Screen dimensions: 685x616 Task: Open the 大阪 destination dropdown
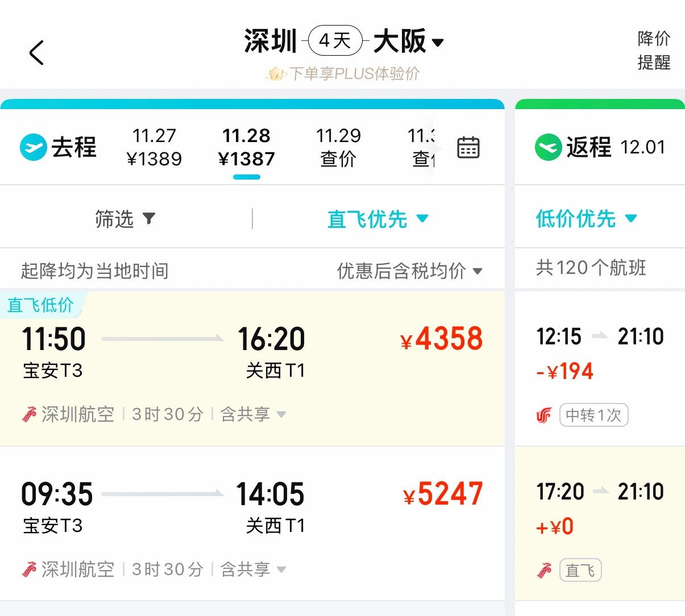click(x=438, y=42)
